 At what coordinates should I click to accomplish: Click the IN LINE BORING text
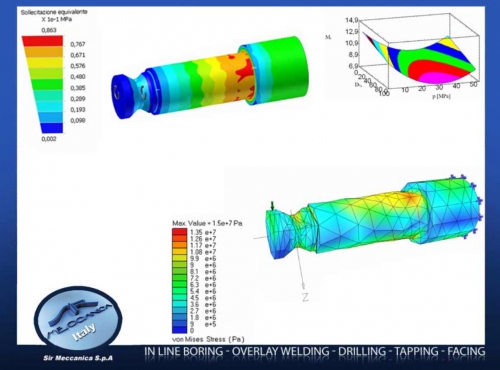[x=184, y=351]
